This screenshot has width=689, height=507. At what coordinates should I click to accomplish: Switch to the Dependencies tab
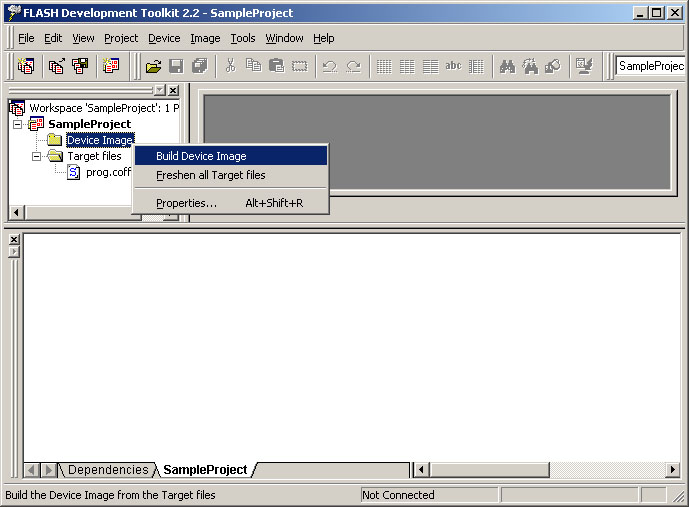(108, 470)
